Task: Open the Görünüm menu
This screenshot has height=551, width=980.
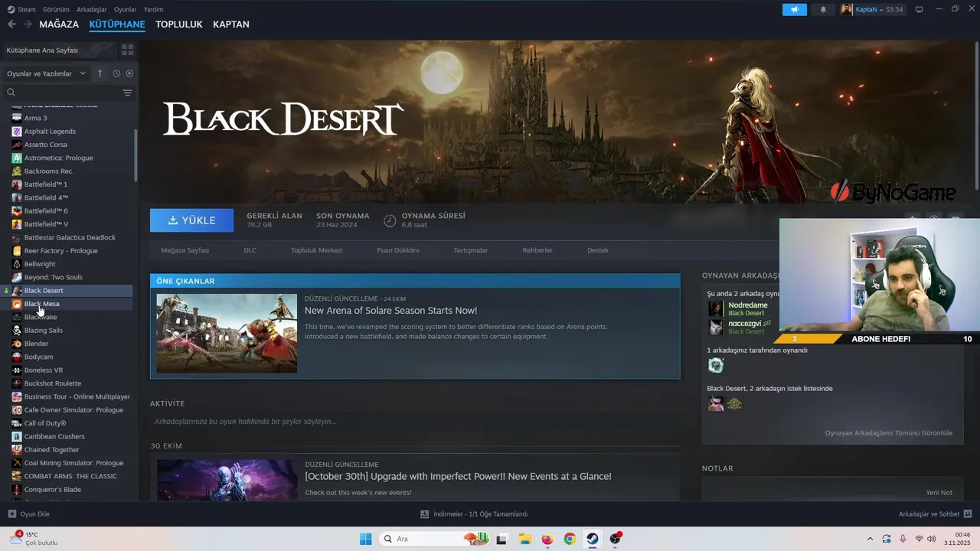Action: coord(56,9)
